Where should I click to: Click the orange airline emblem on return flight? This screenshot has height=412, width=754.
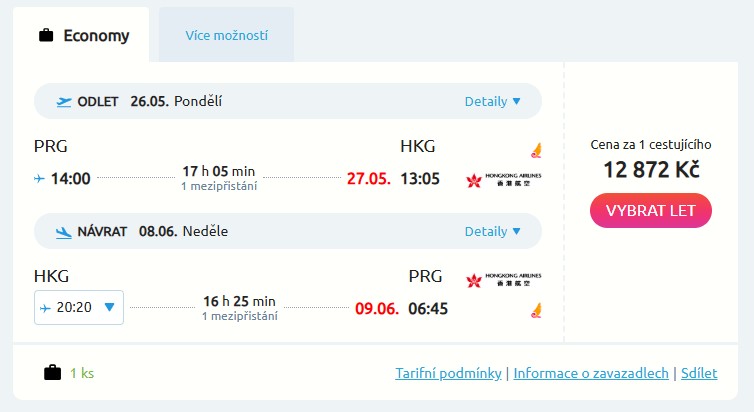pyautogui.click(x=536, y=309)
